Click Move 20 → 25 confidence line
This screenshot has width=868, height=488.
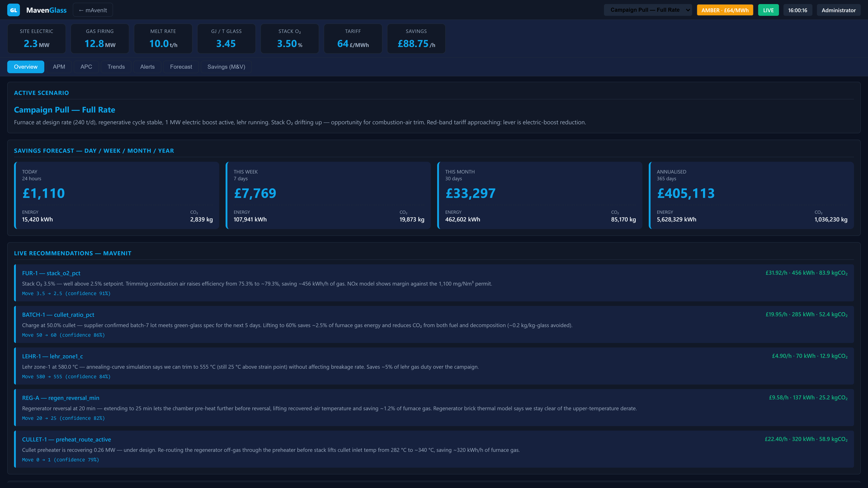(63, 418)
